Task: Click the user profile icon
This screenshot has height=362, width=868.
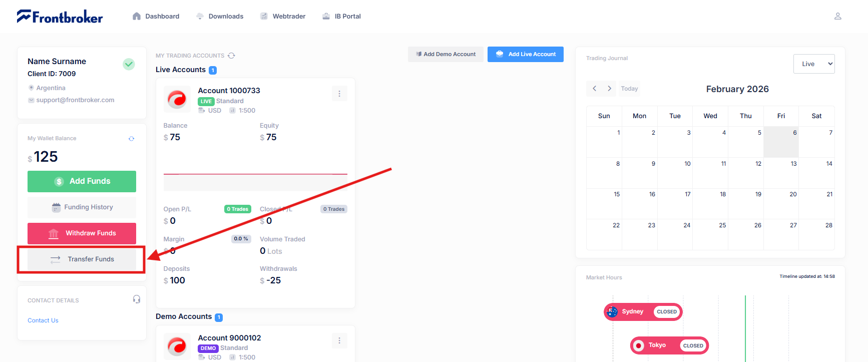Action: (837, 16)
